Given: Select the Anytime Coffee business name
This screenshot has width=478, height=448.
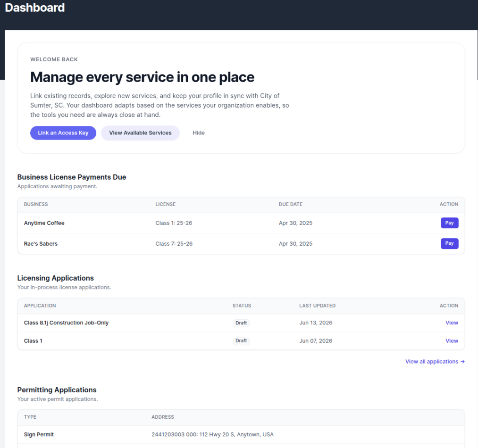Looking at the screenshot, I should 44,223.
